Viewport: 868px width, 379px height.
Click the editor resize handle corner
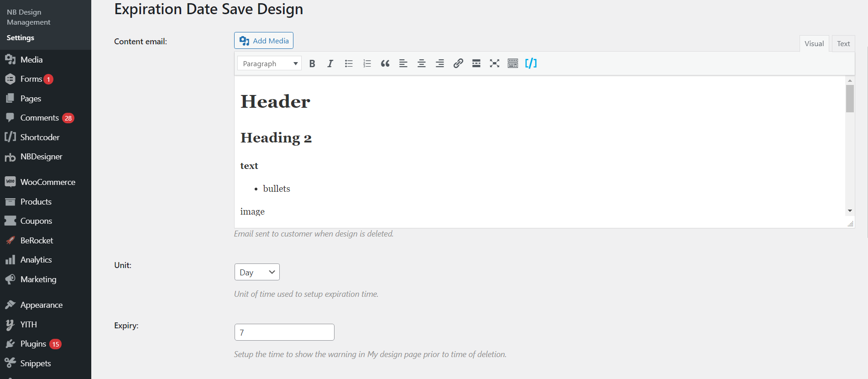[x=850, y=224]
